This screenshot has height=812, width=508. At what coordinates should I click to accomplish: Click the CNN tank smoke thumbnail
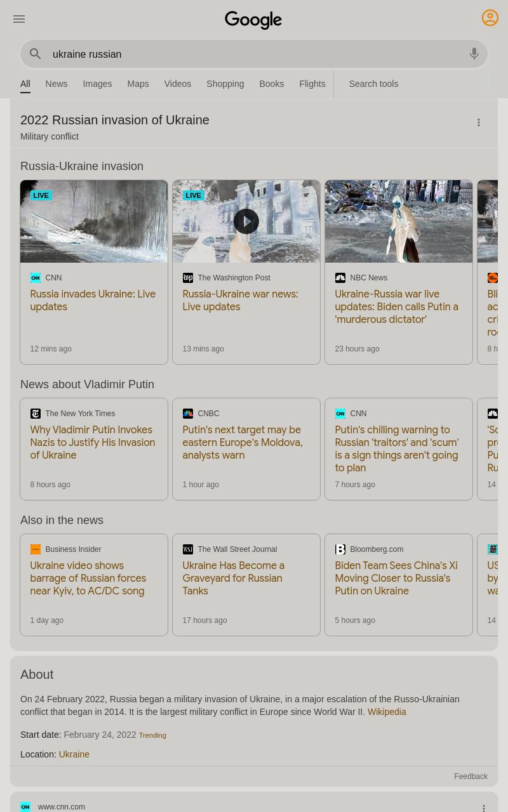(x=94, y=221)
